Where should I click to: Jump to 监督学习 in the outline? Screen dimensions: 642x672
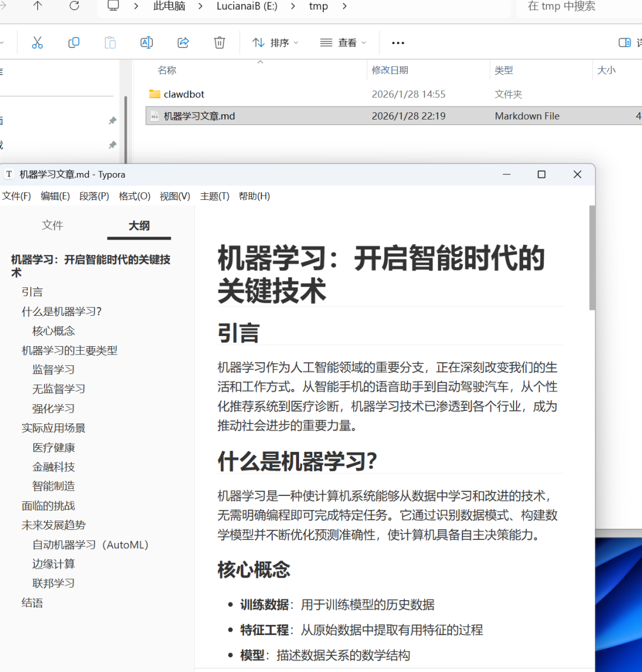tap(53, 370)
